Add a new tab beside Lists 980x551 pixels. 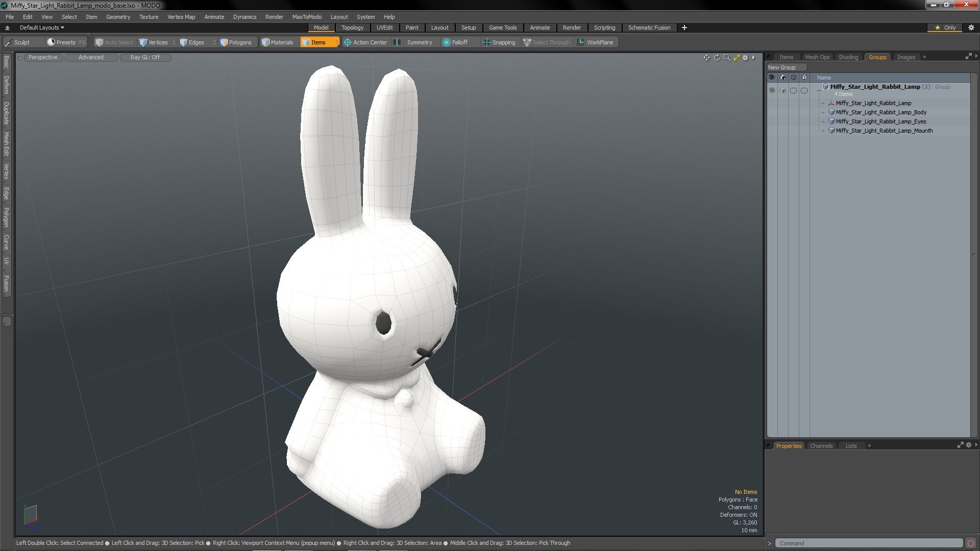[869, 446]
